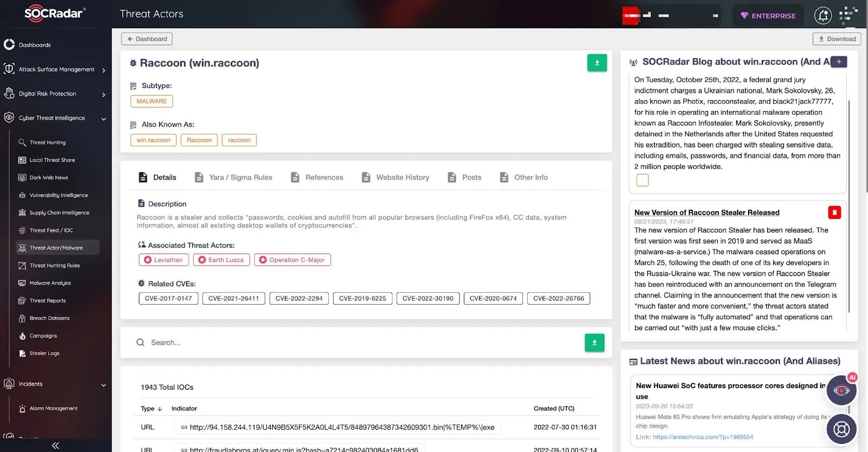Open Dashboards from sidebar
868x452 pixels.
[x=35, y=45]
